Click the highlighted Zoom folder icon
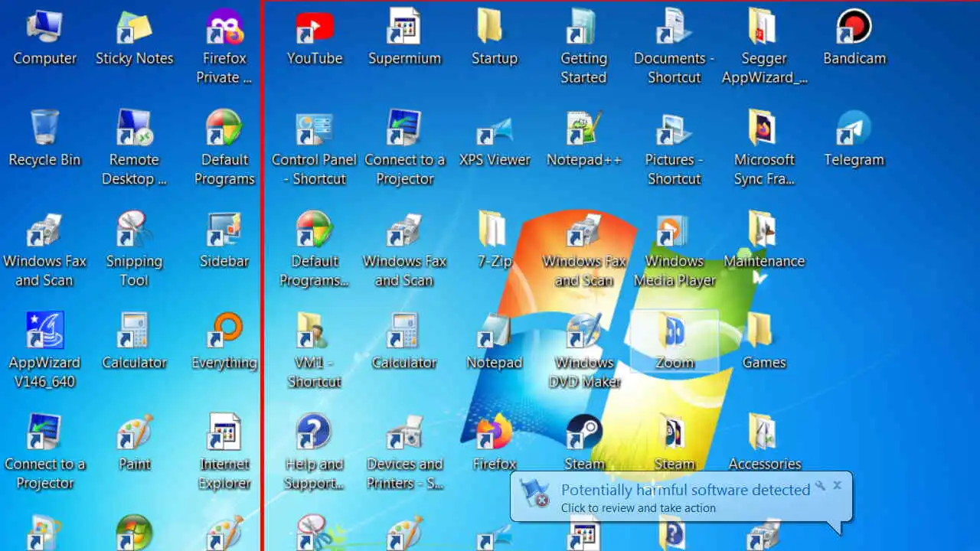The image size is (980, 551). tap(674, 341)
